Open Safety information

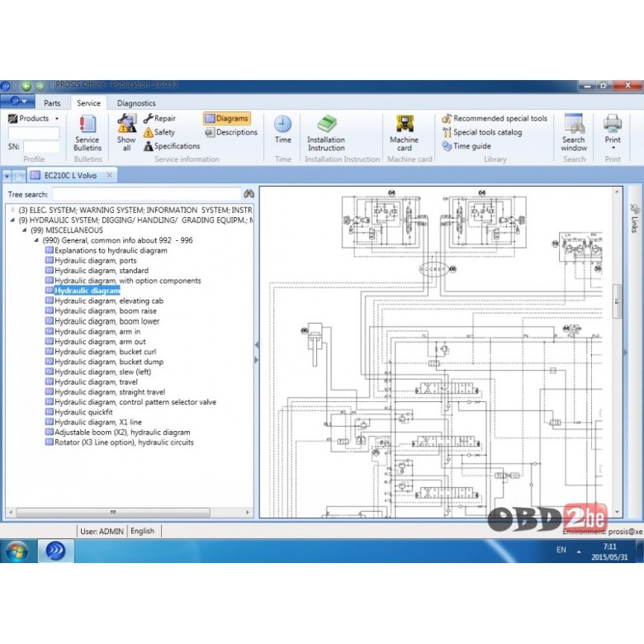click(159, 132)
